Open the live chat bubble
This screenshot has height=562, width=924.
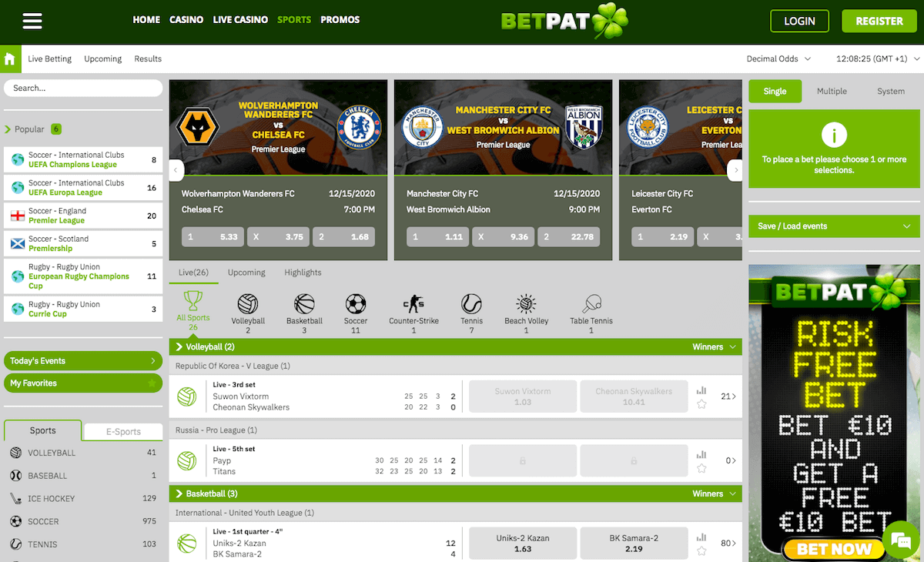pyautogui.click(x=899, y=538)
